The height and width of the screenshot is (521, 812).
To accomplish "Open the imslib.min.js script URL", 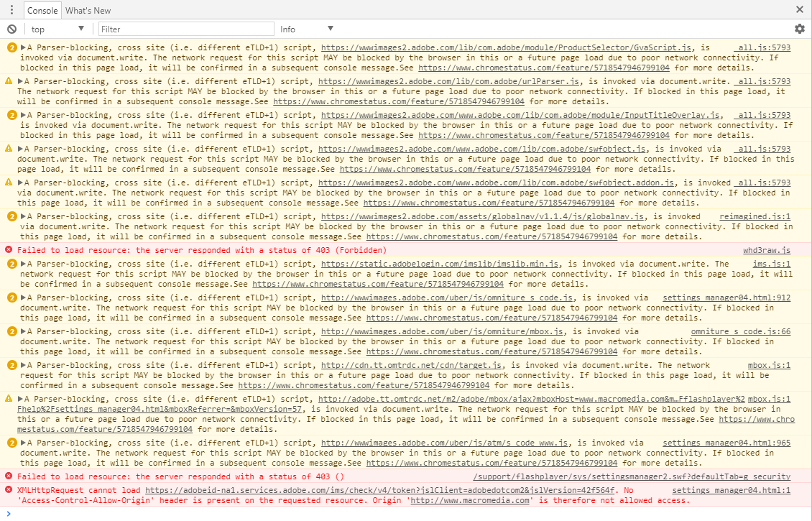I will pos(440,264).
